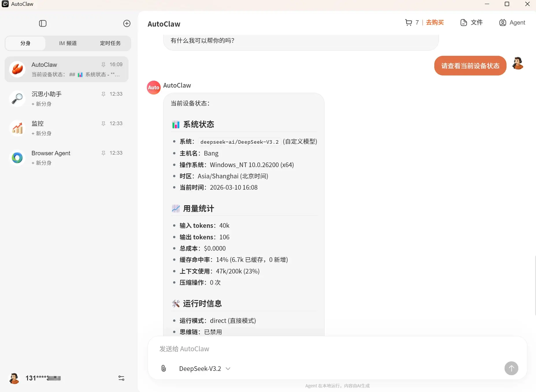Toggle pin on Browser Agent item
This screenshot has height=392, width=536.
point(103,153)
